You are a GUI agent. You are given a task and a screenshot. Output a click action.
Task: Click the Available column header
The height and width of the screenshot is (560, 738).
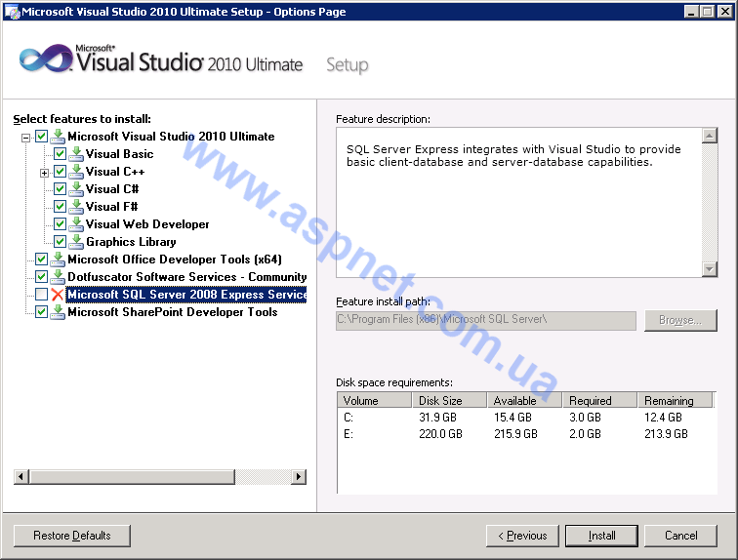[x=525, y=400]
